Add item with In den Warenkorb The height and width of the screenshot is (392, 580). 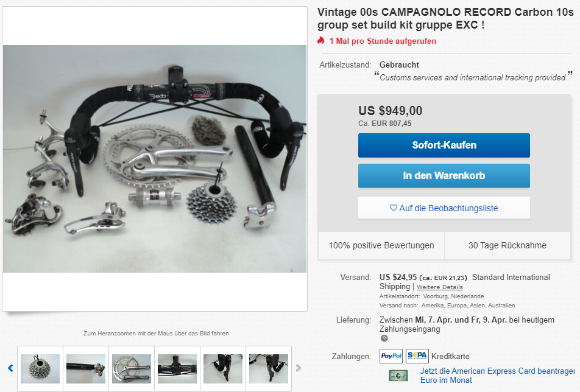click(444, 175)
